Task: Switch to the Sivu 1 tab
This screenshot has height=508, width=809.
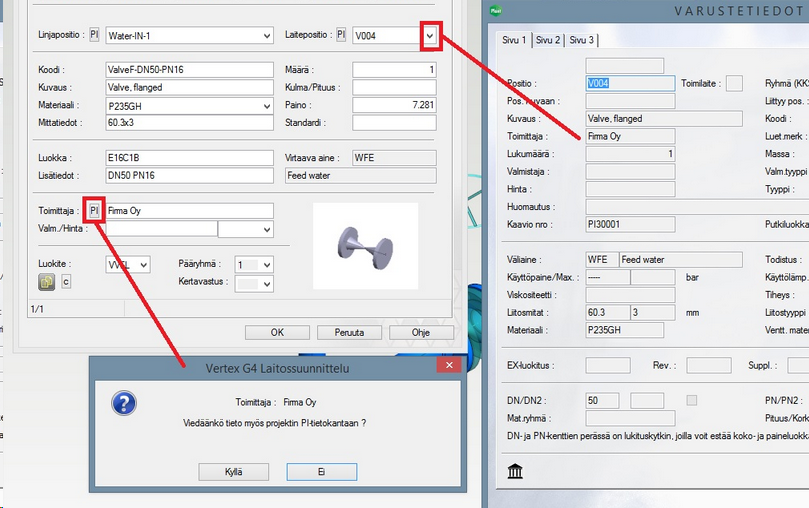Action: [514, 40]
